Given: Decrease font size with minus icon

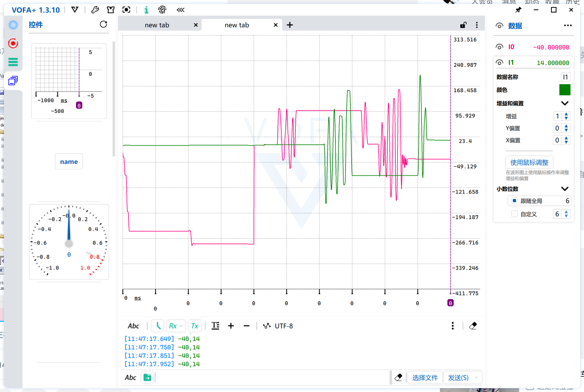Looking at the screenshot, I should [247, 326].
